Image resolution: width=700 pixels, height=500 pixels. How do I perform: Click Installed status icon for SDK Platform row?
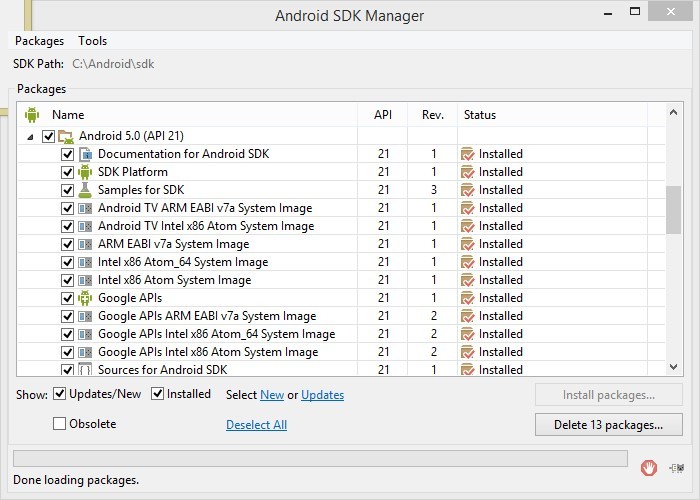click(467, 172)
